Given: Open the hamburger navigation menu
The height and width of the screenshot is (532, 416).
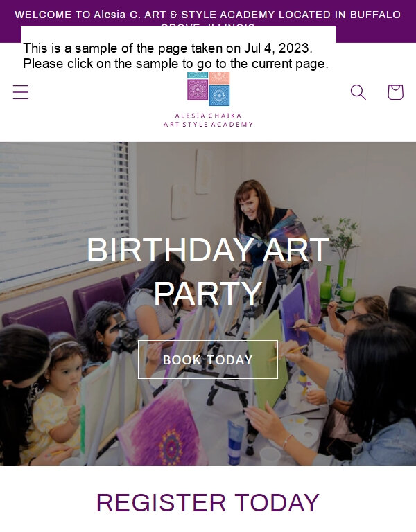Looking at the screenshot, I should [21, 92].
